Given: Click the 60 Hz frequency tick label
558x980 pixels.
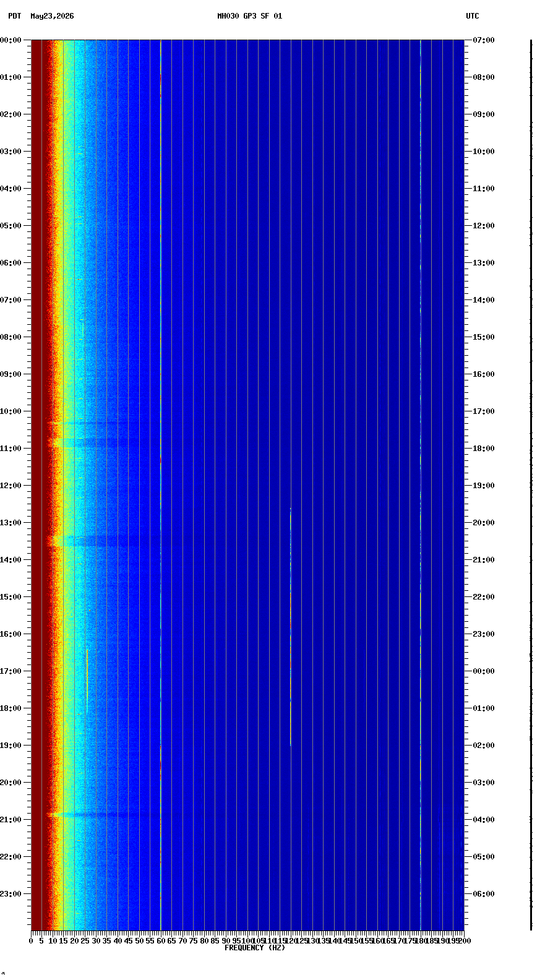Looking at the screenshot, I should [161, 941].
